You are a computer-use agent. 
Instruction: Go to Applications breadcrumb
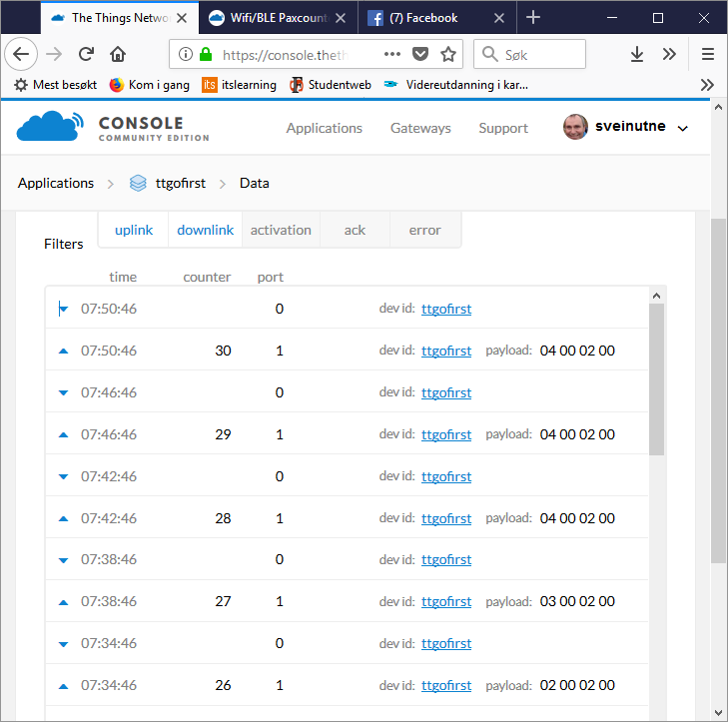[56, 183]
